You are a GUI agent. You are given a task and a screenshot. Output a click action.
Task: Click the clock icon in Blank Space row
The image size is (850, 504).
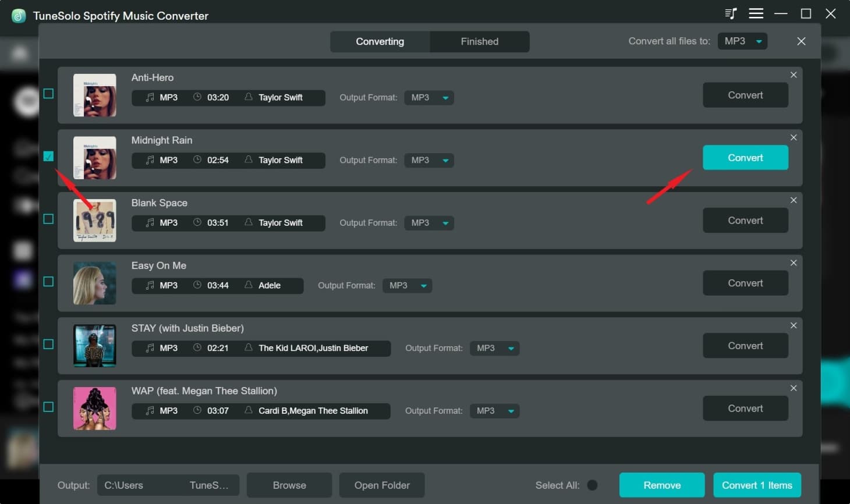point(197,222)
